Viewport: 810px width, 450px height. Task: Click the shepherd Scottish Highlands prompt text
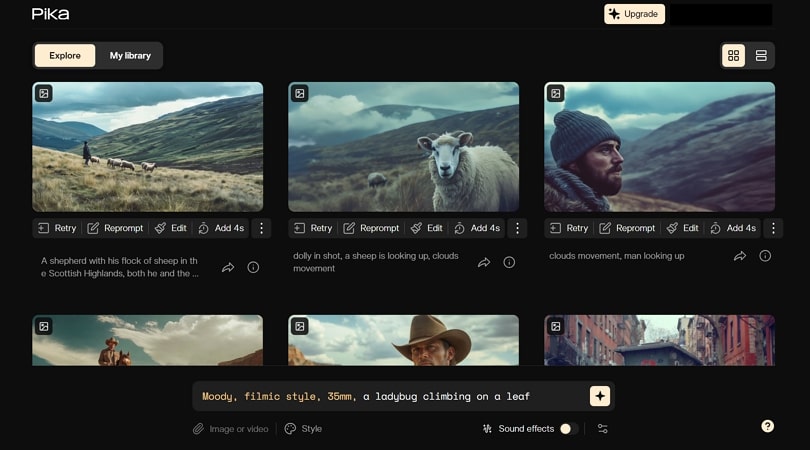[120, 267]
